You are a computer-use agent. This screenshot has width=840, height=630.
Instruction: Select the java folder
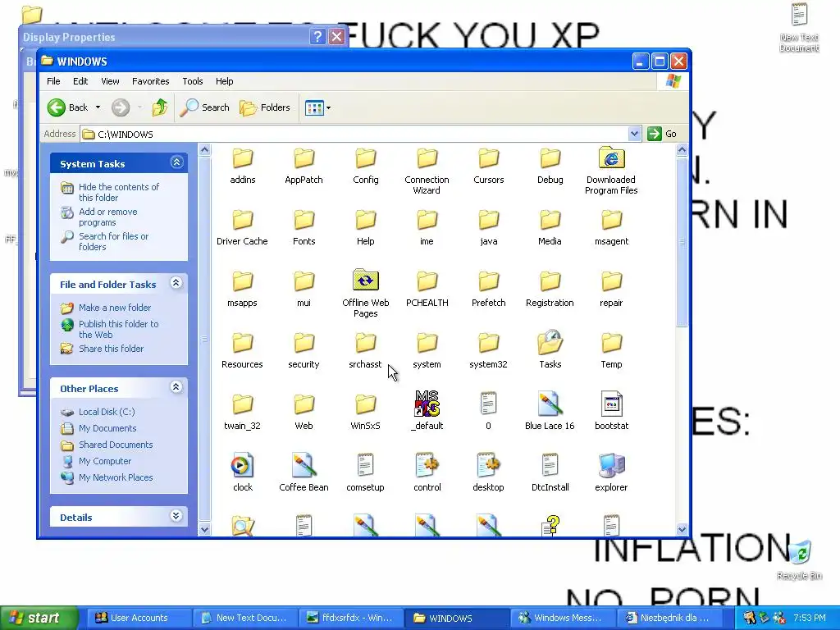click(x=489, y=228)
